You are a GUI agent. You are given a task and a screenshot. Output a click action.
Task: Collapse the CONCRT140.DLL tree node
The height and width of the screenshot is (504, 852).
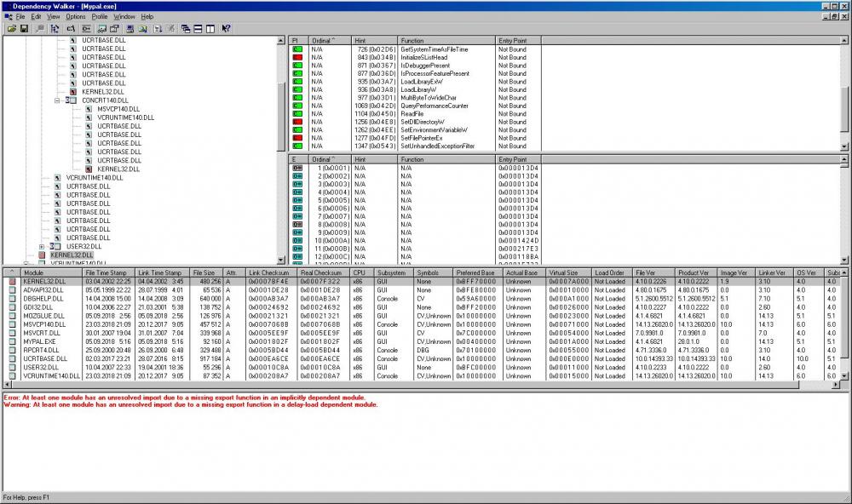pyautogui.click(x=57, y=100)
